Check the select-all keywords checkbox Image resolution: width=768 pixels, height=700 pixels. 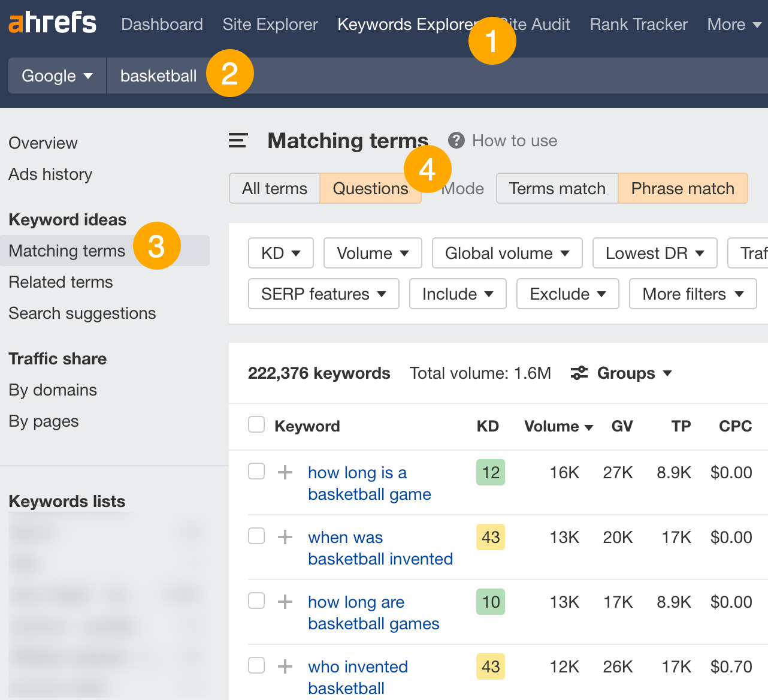[x=256, y=424]
